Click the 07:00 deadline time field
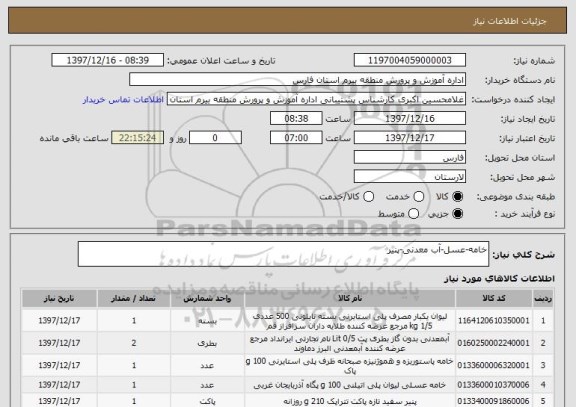 pyautogui.click(x=296, y=138)
